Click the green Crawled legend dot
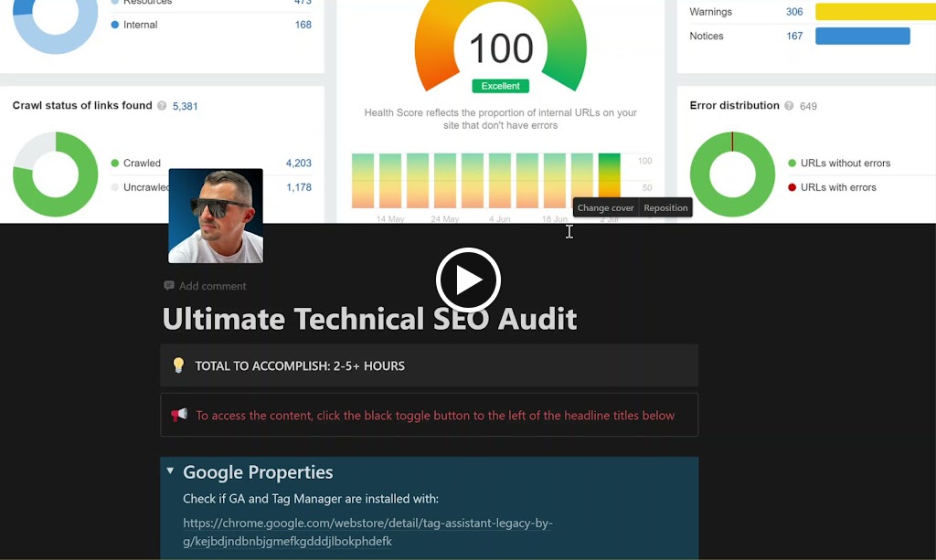This screenshot has height=560, width=936. [x=114, y=163]
